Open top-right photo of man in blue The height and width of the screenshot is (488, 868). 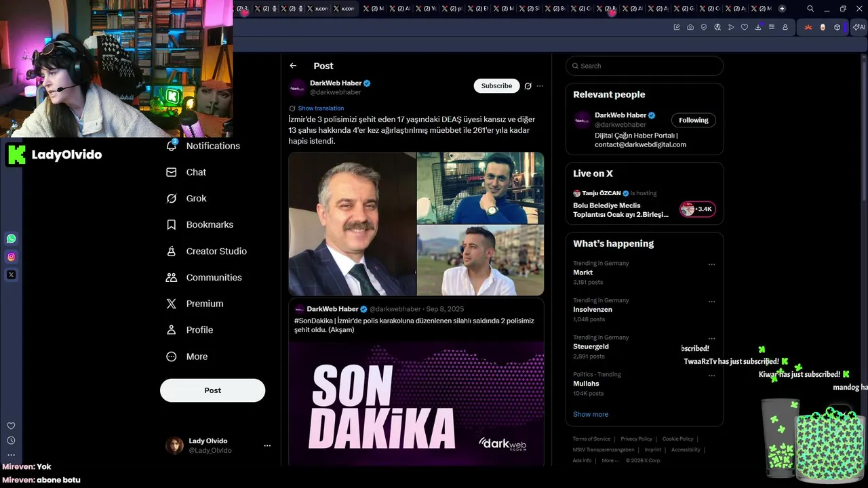480,188
